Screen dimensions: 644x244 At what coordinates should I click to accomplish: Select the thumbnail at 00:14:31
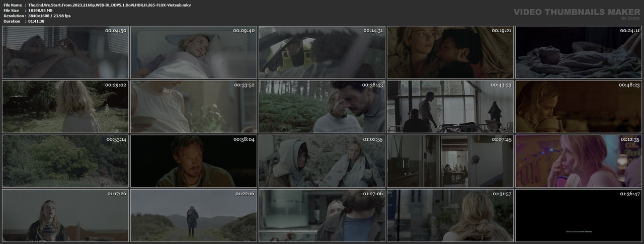pos(322,52)
